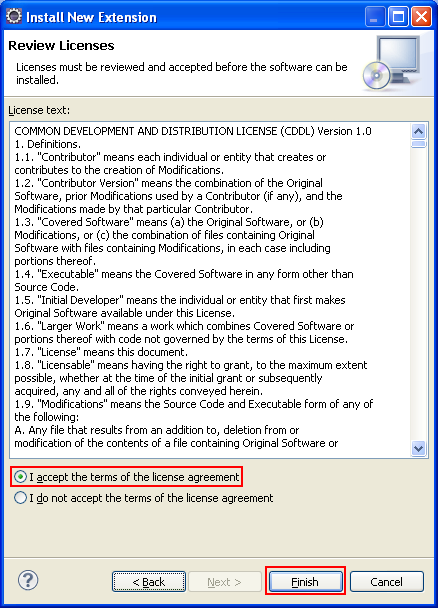
Task: Click the Finish button
Action: coord(305,582)
